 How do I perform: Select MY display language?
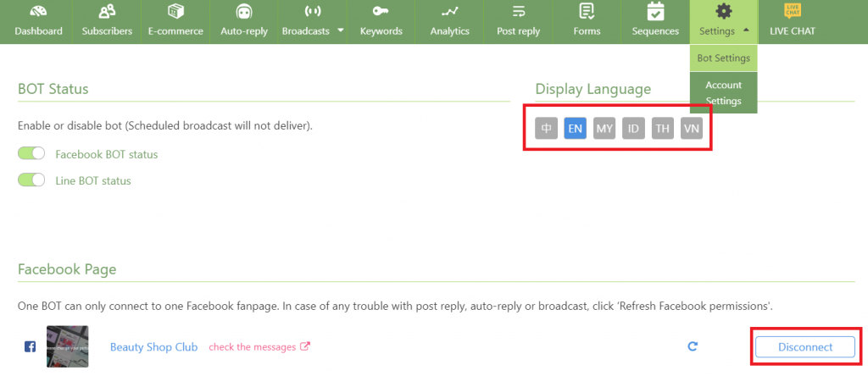(x=604, y=128)
